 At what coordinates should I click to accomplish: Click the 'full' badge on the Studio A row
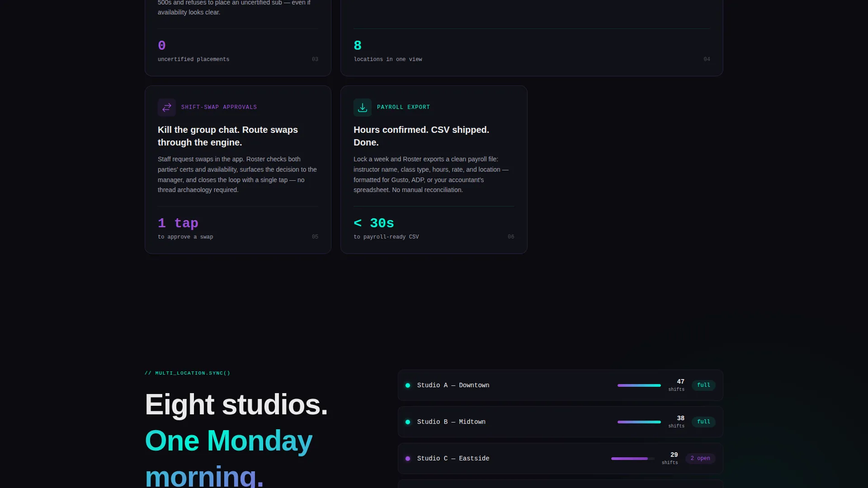click(x=703, y=385)
